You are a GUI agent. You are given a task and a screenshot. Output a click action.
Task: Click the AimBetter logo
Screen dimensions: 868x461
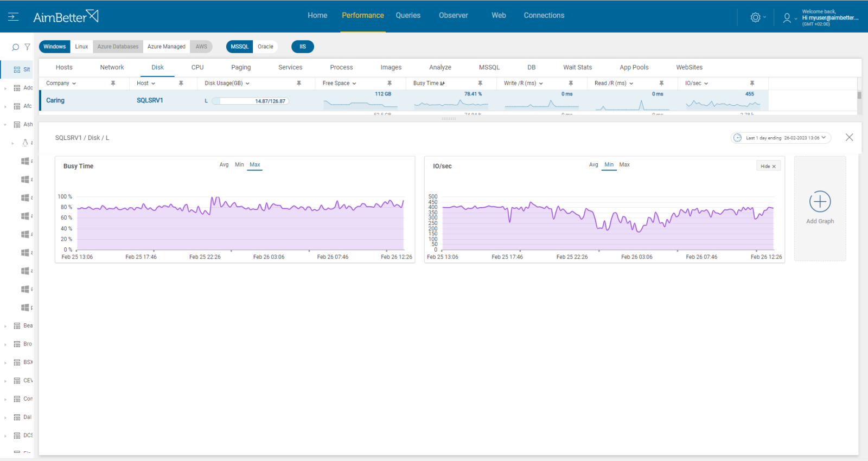66,17
